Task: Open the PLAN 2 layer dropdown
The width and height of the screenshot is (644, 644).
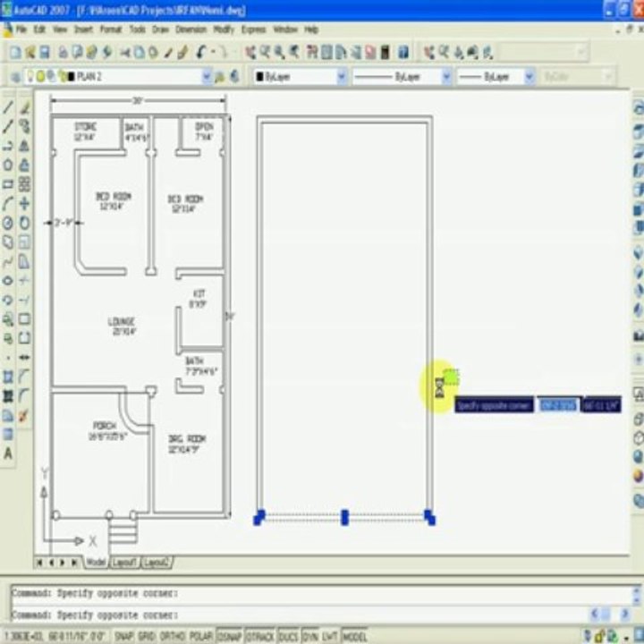Action: (207, 76)
